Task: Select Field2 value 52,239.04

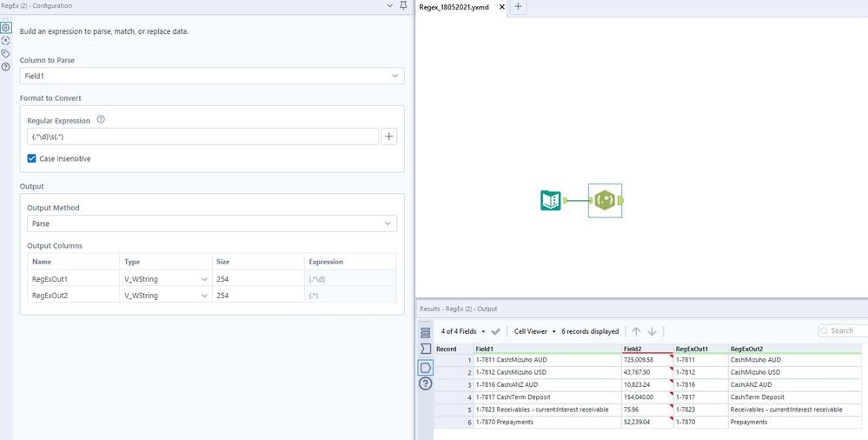Action: coord(647,423)
